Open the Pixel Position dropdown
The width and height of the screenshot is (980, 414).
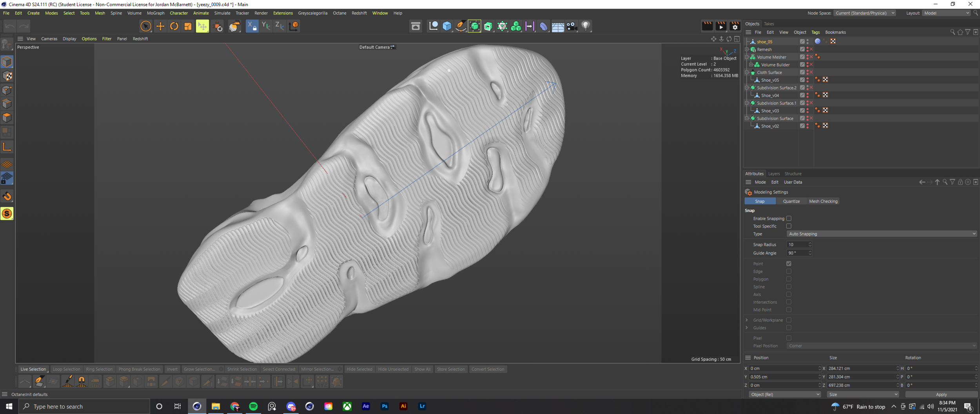(x=881, y=346)
